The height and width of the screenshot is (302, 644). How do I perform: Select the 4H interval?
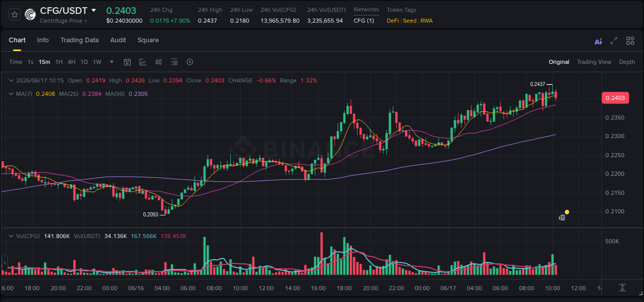point(71,62)
